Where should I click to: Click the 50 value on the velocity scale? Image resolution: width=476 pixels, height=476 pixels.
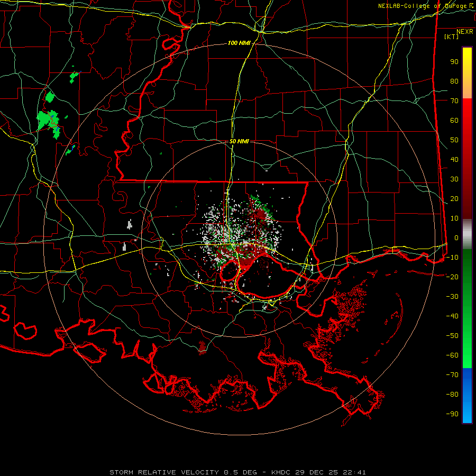coord(454,140)
